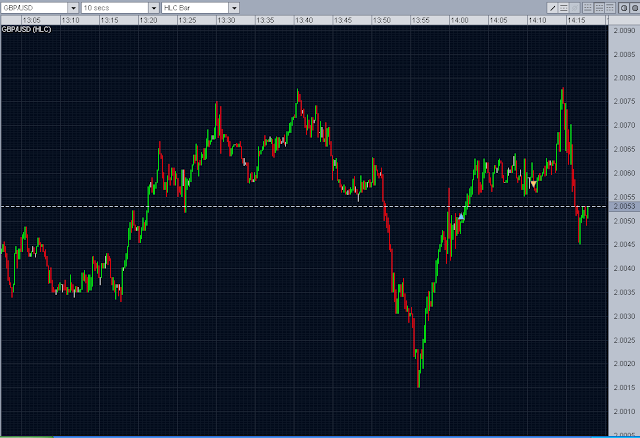Click the fully shaded circle icon
The width and height of the screenshot is (640, 438).
(635, 8)
